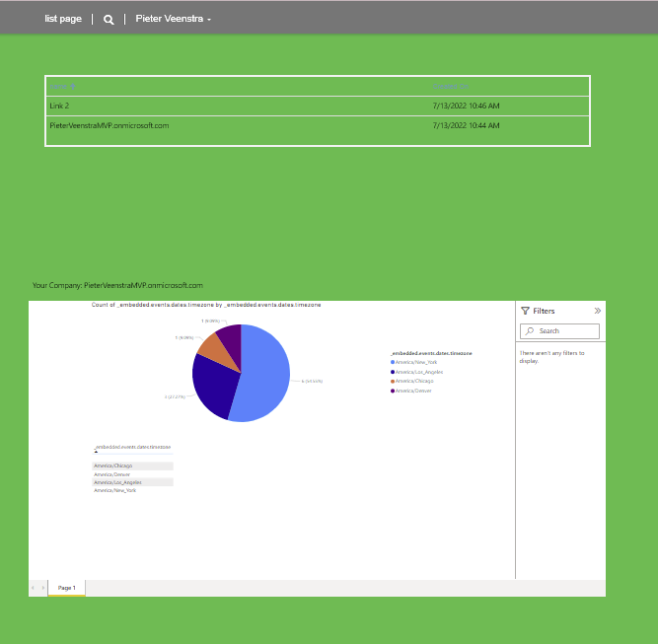The width and height of the screenshot is (658, 644).
Task: Click the dark blue Los_Angeles pie slice
Action: pyautogui.click(x=214, y=389)
